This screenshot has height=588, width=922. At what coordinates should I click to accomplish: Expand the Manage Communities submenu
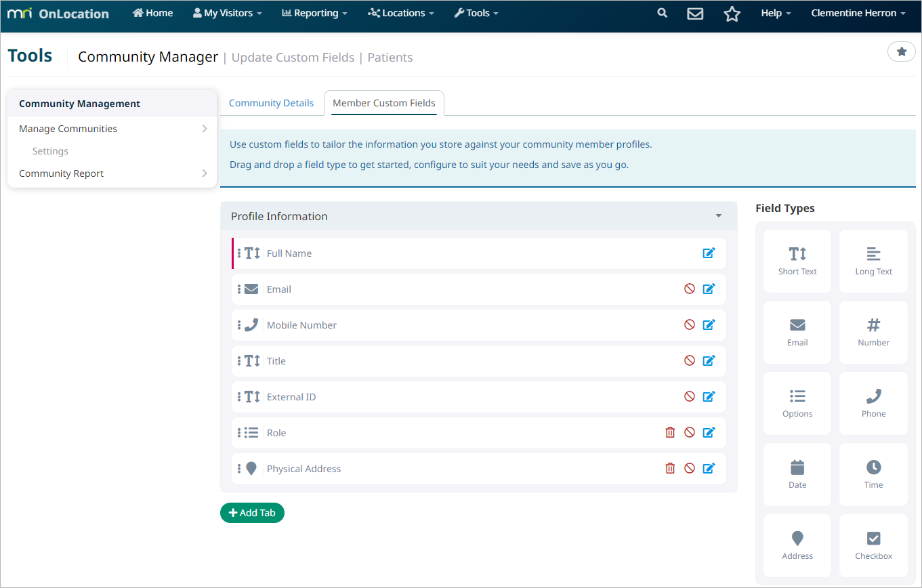pos(204,128)
